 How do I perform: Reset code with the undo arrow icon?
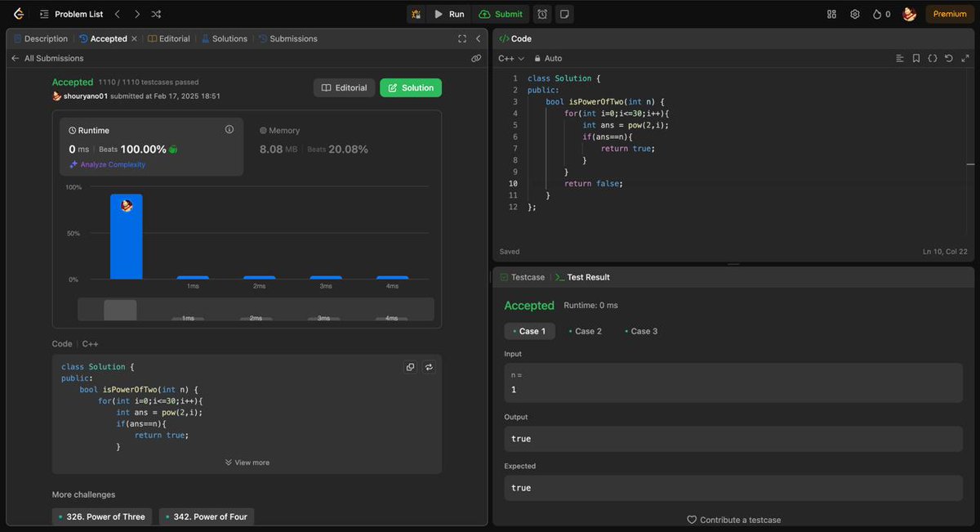click(949, 58)
